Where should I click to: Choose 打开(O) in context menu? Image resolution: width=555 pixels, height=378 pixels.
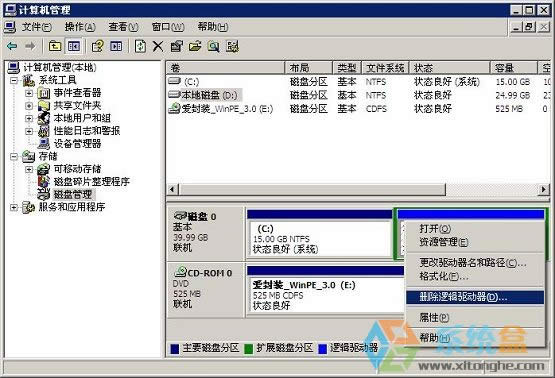point(475,229)
